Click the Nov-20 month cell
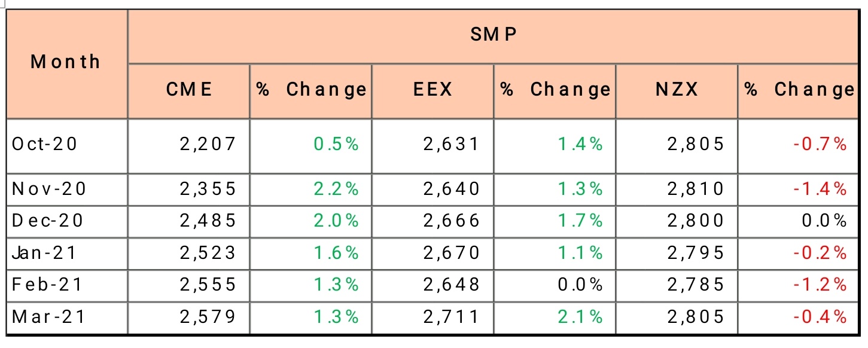Image resolution: width=868 pixels, height=348 pixels. pyautogui.click(x=50, y=189)
